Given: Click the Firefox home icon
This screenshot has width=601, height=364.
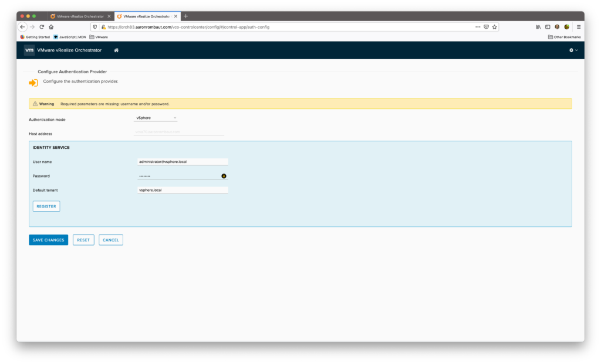Looking at the screenshot, I should click(51, 27).
